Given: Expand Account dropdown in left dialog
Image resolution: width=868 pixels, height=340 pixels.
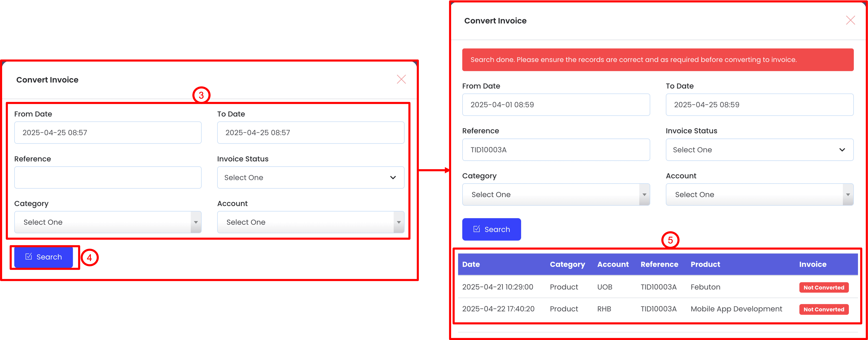Looking at the screenshot, I should click(310, 222).
